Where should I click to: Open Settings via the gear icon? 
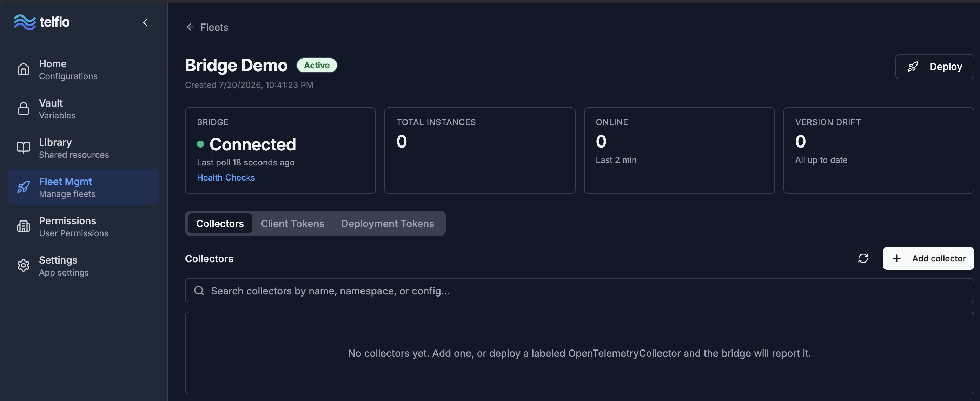tap(23, 266)
